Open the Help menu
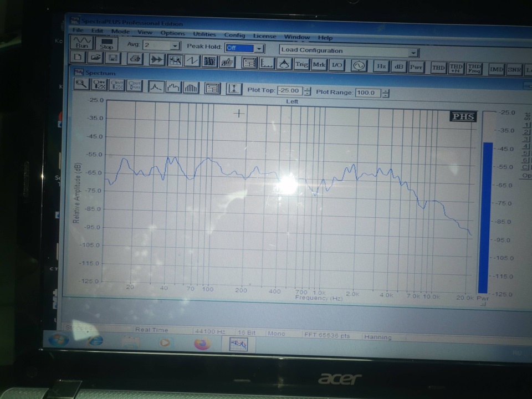 click(x=325, y=38)
